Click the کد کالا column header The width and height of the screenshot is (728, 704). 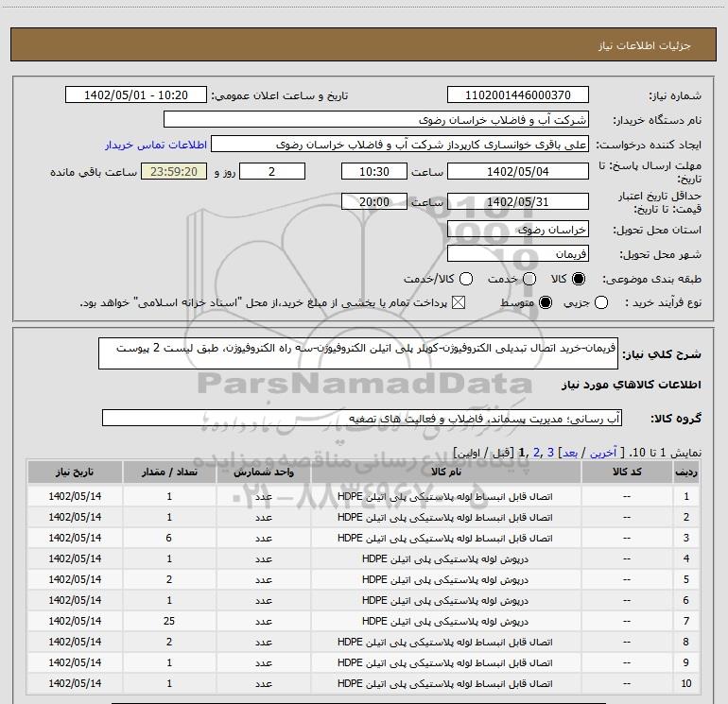point(627,472)
